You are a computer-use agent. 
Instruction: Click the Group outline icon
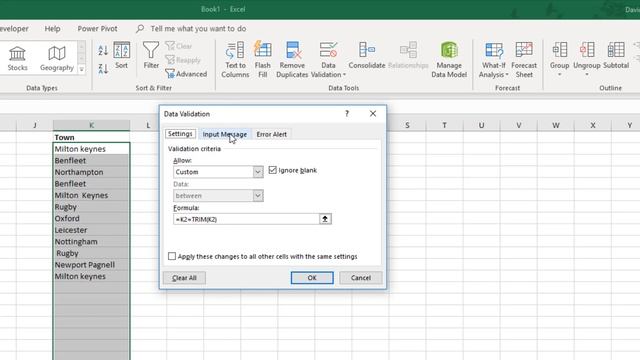coord(560,50)
